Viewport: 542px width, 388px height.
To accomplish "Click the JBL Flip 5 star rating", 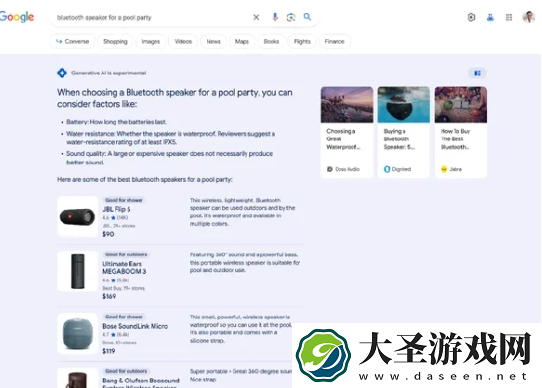I will [115, 218].
